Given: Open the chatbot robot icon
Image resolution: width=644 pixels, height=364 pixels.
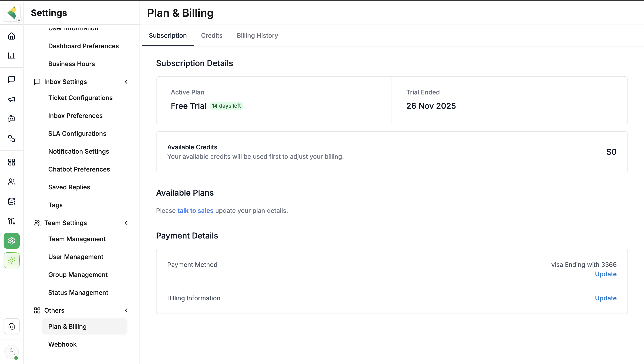Looking at the screenshot, I should click(11, 119).
